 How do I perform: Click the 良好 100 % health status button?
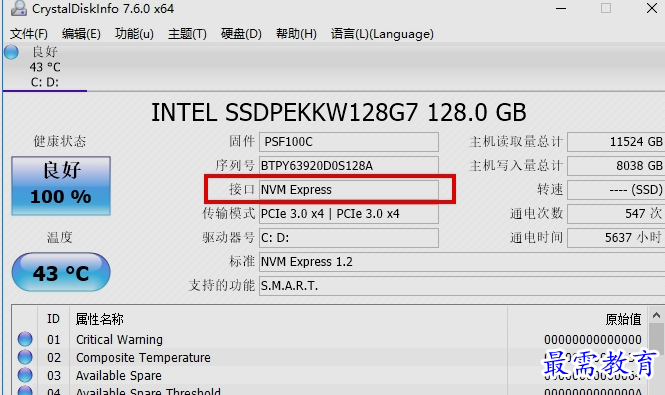point(61,186)
